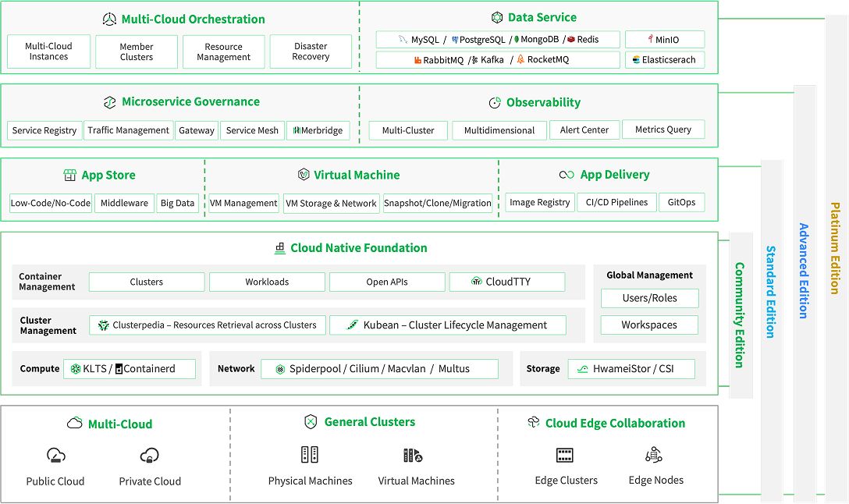This screenshot has width=849, height=504.
Task: Click the Platinum Edition vertical label
Action: (x=836, y=248)
